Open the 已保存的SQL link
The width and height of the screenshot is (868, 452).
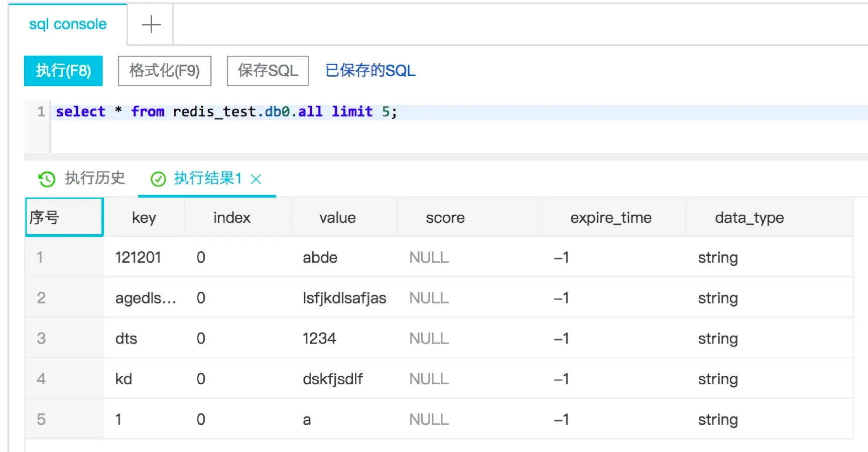[370, 71]
